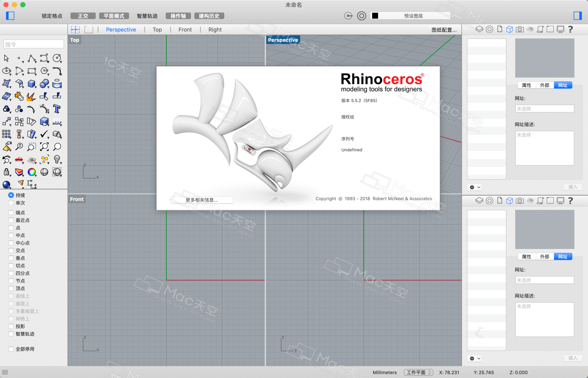Viewport: 588px width, 378px height.
Task: Click the red car icon in palette
Action: [19, 159]
